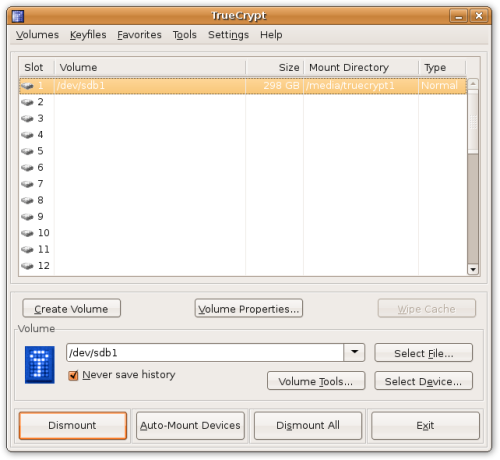Open the Keyfiles menu
Screen dimensions: 500x460
pos(88,35)
